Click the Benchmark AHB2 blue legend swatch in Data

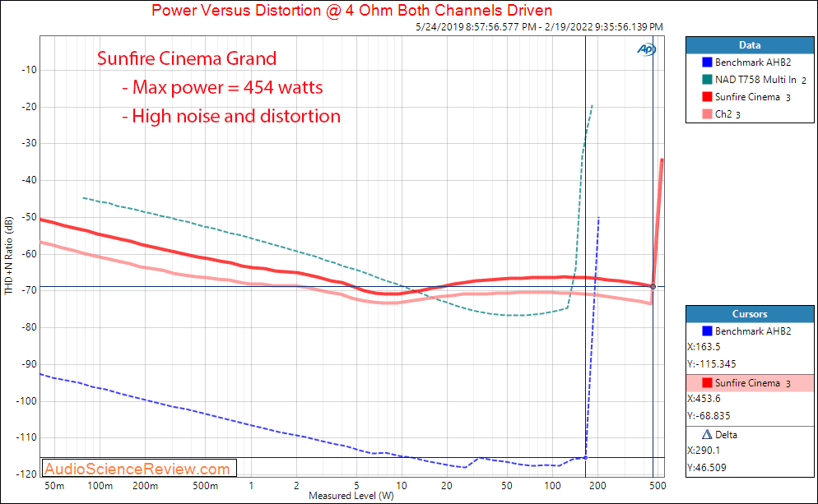(x=708, y=62)
